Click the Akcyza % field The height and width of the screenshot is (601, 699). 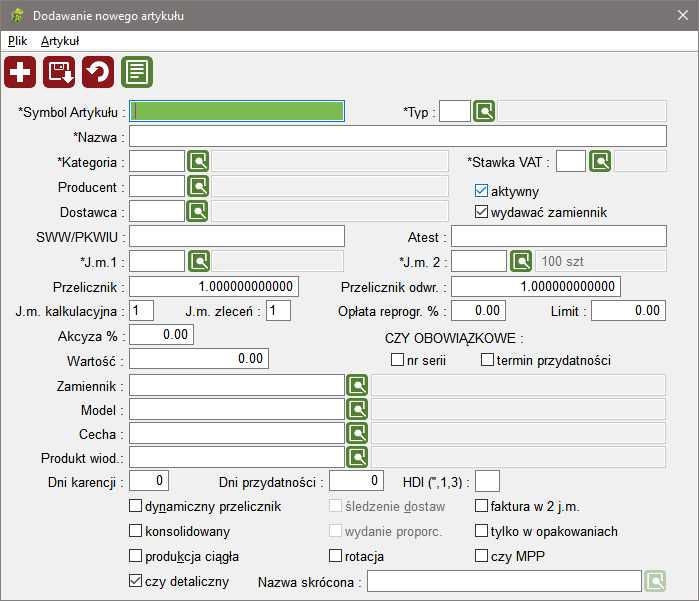click(x=161, y=334)
